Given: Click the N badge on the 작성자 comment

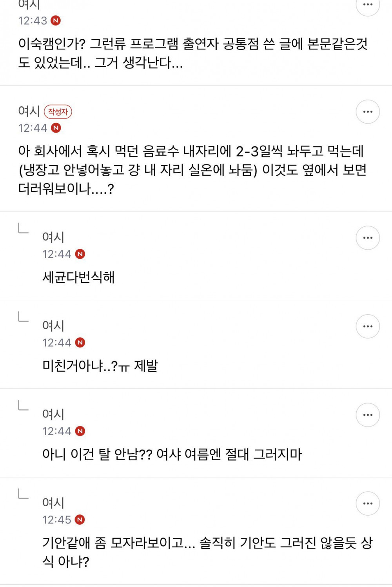Looking at the screenshot, I should click(x=56, y=128).
